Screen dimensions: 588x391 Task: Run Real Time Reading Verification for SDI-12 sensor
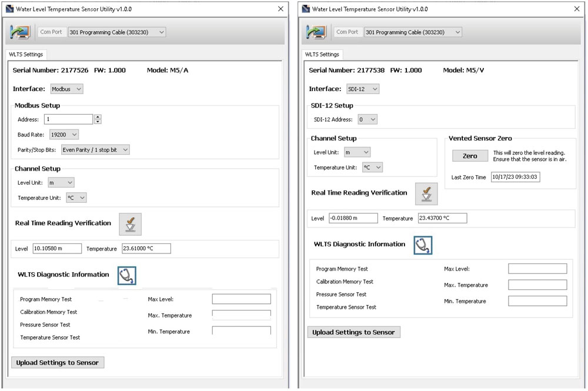426,193
